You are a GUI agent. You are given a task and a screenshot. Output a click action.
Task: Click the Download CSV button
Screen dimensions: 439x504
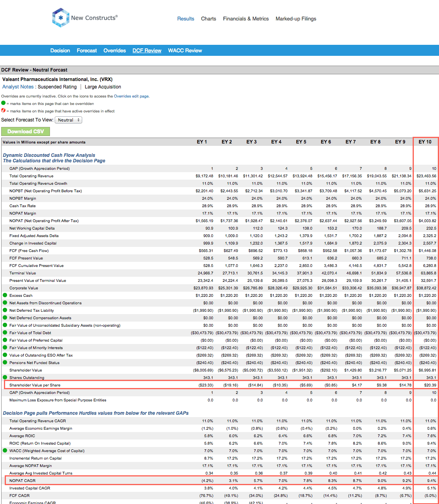26,131
